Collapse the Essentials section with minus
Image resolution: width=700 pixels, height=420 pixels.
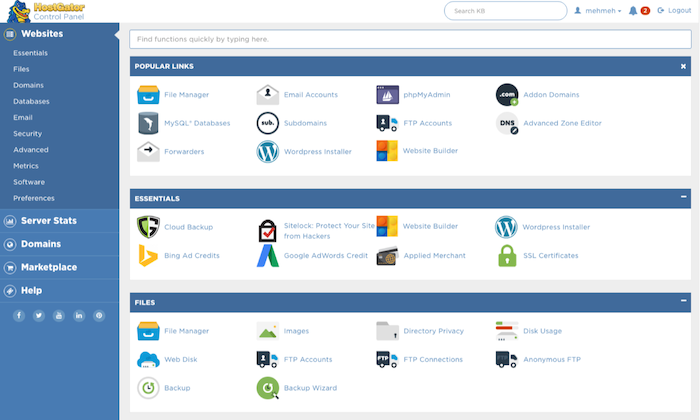coord(683,196)
